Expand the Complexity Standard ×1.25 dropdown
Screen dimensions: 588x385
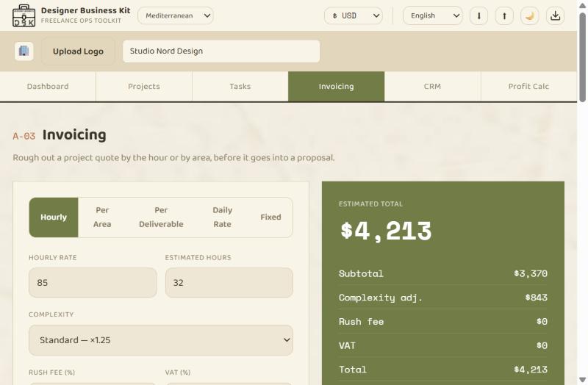pyautogui.click(x=161, y=340)
